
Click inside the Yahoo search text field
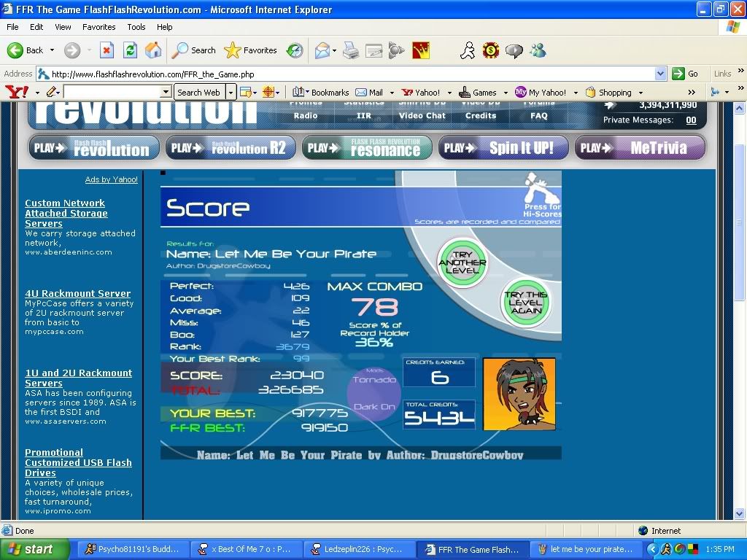(117, 93)
